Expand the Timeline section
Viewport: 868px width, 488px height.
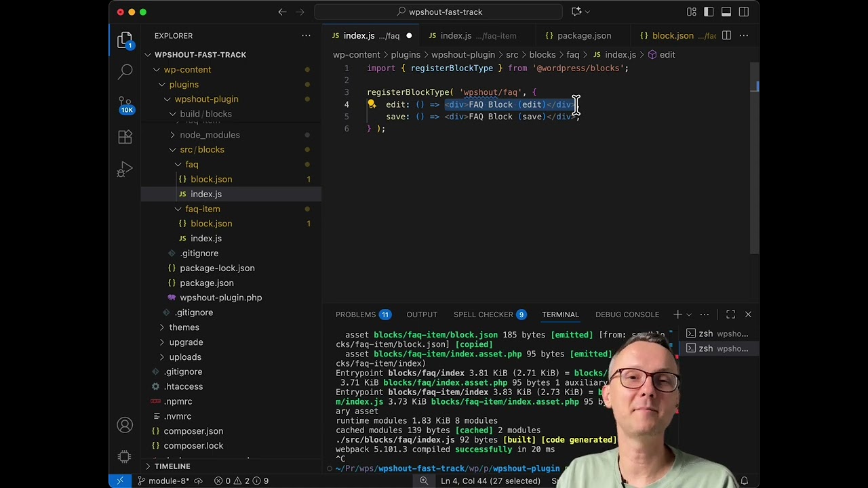click(x=172, y=466)
